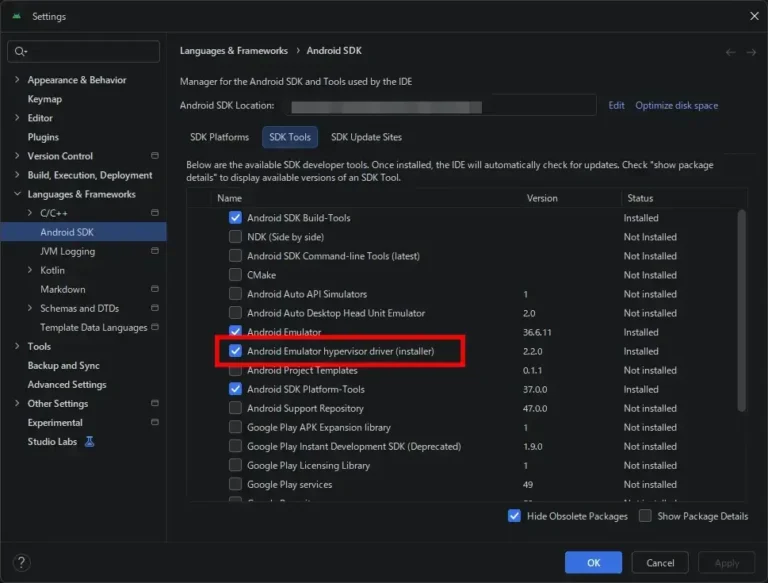Enable Show Package Details checkbox
The height and width of the screenshot is (583, 768).
(645, 516)
